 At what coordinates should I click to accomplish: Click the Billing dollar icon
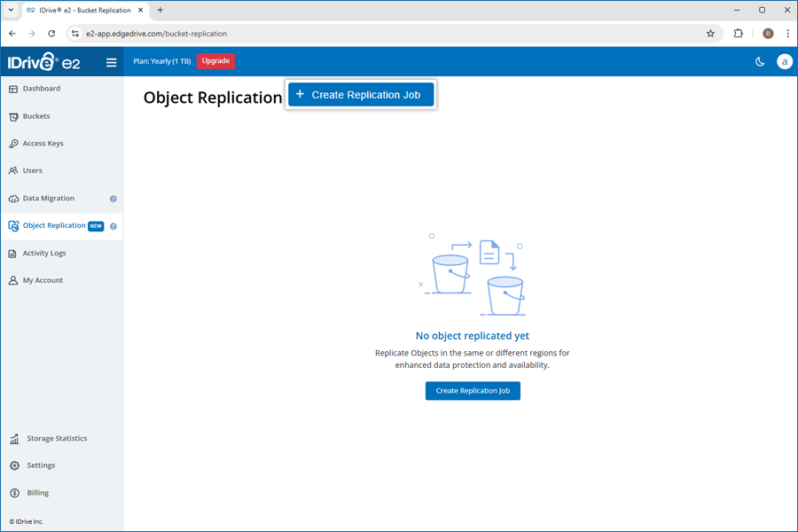tap(14, 493)
